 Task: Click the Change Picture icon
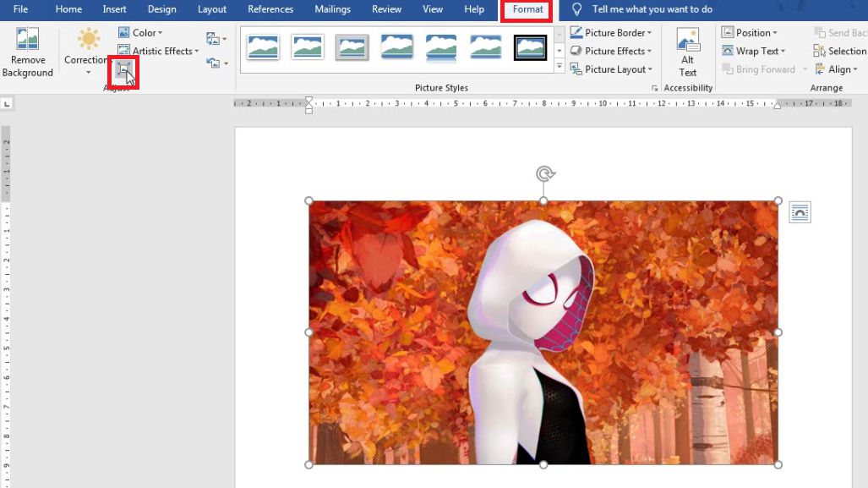[x=212, y=39]
